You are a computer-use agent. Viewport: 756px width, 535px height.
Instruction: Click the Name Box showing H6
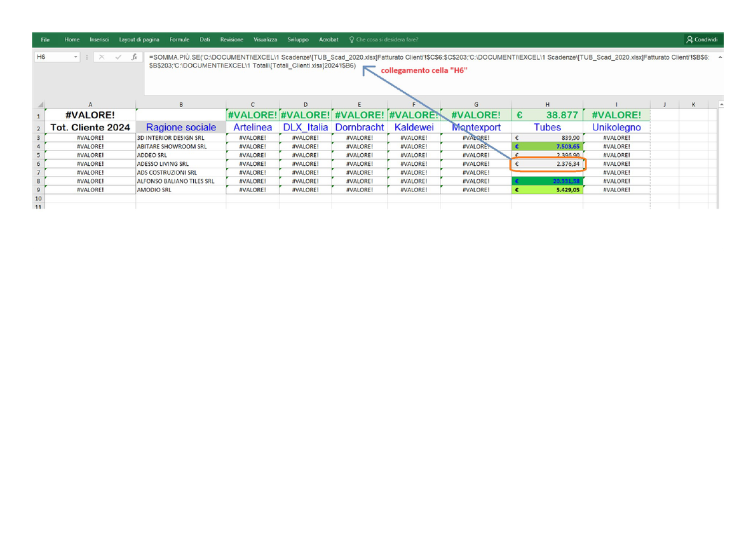tap(53, 57)
